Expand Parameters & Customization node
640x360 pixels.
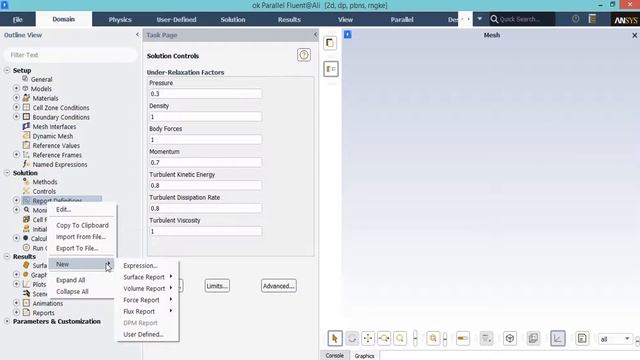pyautogui.click(x=7, y=321)
